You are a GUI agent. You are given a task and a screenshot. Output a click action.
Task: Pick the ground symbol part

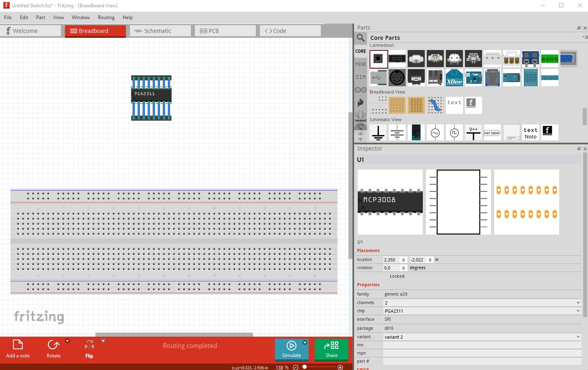tap(378, 133)
